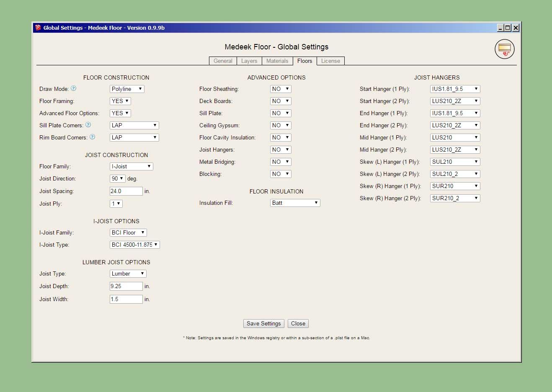552x392 pixels.
Task: Click the Medeek Floor - Global Settings title
Action: pyautogui.click(x=276, y=47)
